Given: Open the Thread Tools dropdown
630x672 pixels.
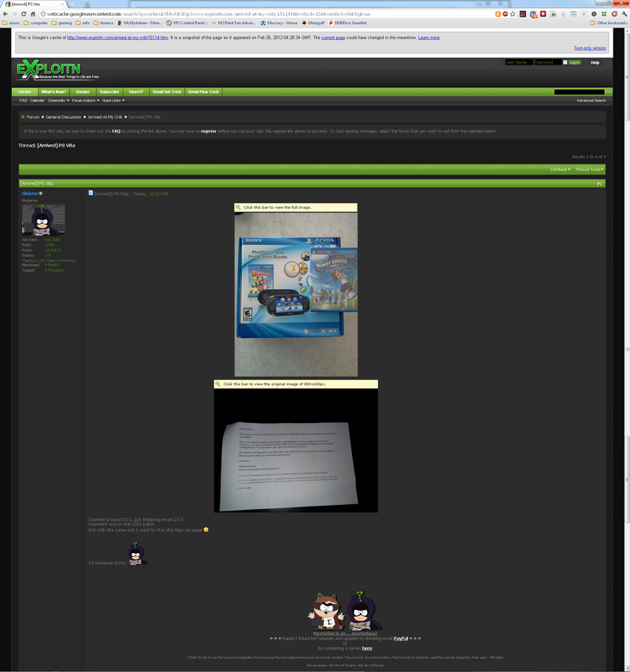Looking at the screenshot, I should [589, 169].
